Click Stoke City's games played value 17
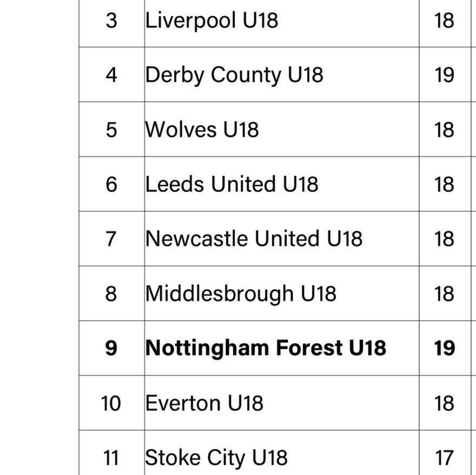 click(x=444, y=458)
